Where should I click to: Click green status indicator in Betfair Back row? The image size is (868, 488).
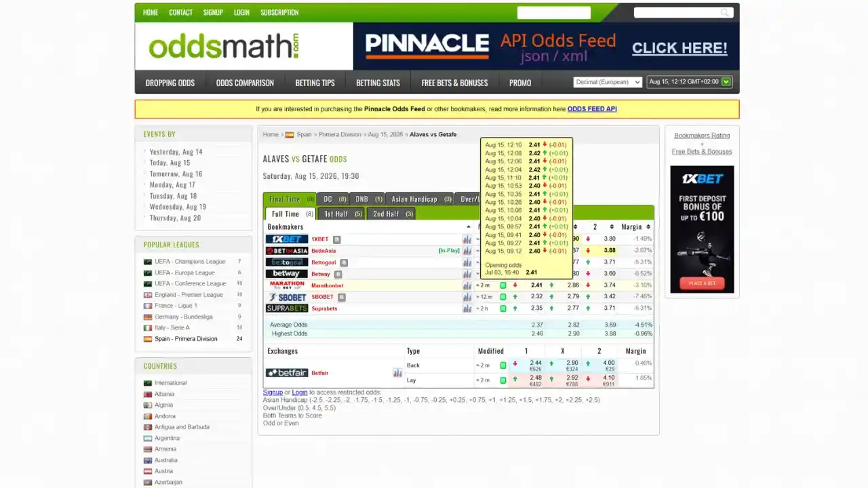pos(503,365)
